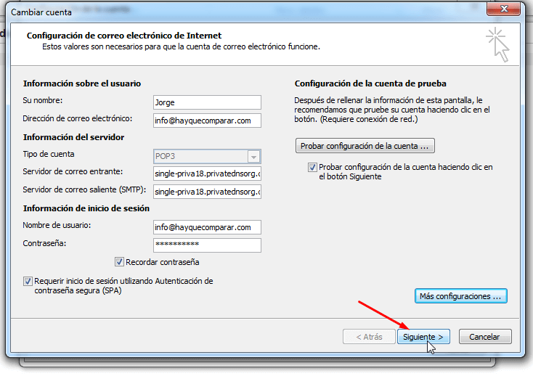Cancel the account change dialog

(484, 337)
